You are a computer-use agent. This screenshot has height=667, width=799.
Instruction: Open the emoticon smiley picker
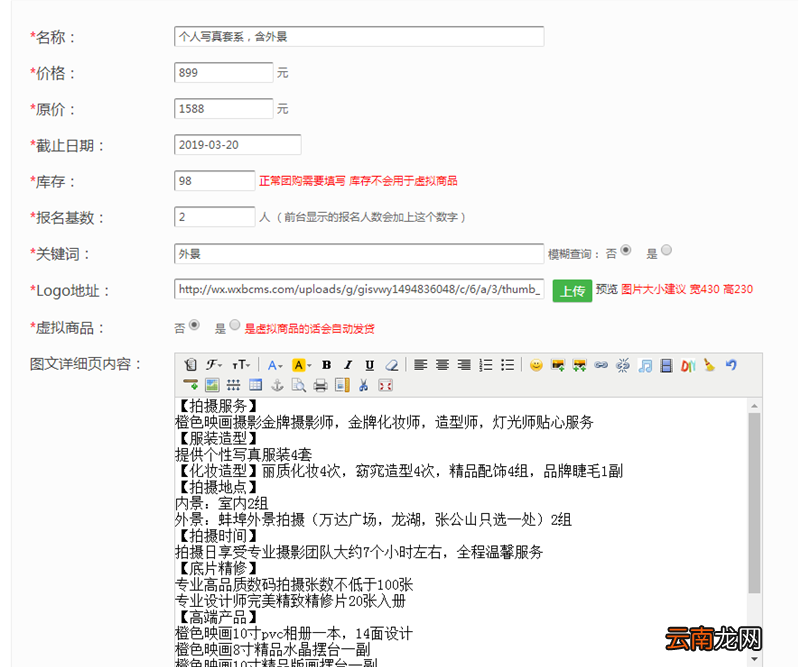536,365
